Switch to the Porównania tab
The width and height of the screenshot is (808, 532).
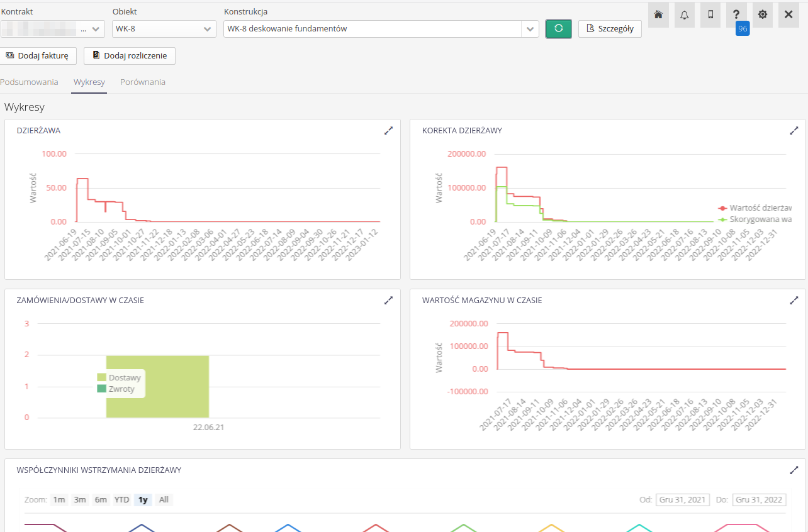click(143, 82)
